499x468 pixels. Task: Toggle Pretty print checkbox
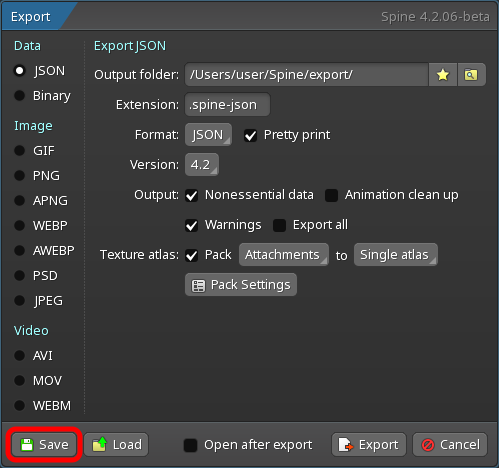(250, 135)
